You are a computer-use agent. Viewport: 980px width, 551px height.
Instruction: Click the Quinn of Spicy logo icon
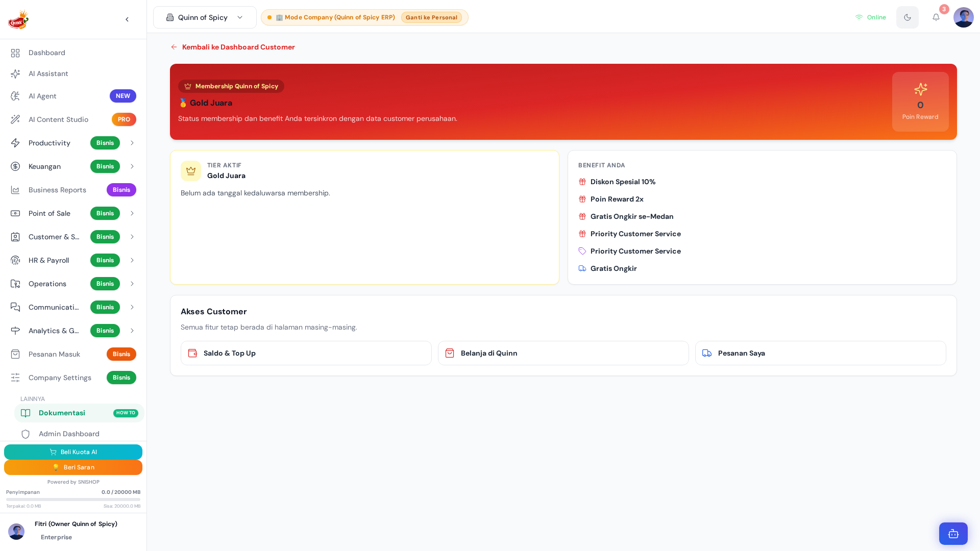pos(18,19)
